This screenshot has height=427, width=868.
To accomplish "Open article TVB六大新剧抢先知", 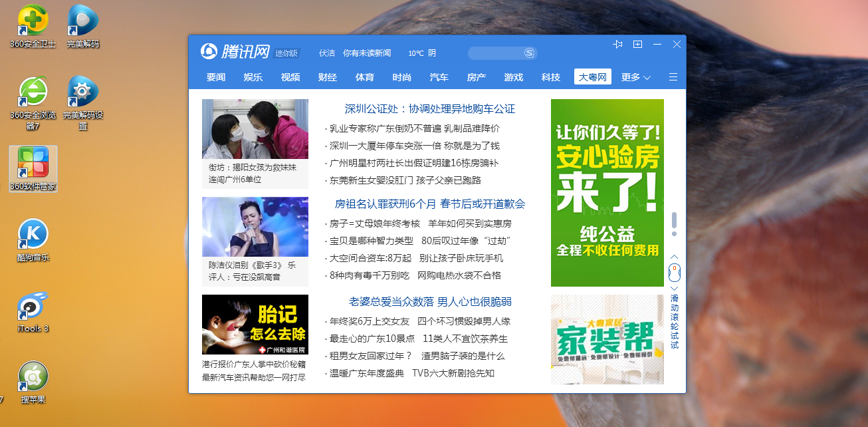I will [453, 373].
